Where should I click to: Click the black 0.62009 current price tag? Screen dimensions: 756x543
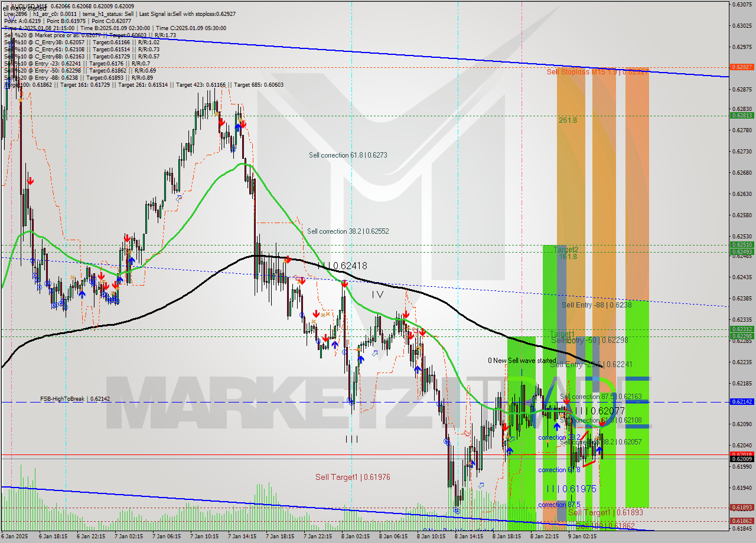pyautogui.click(x=742, y=459)
